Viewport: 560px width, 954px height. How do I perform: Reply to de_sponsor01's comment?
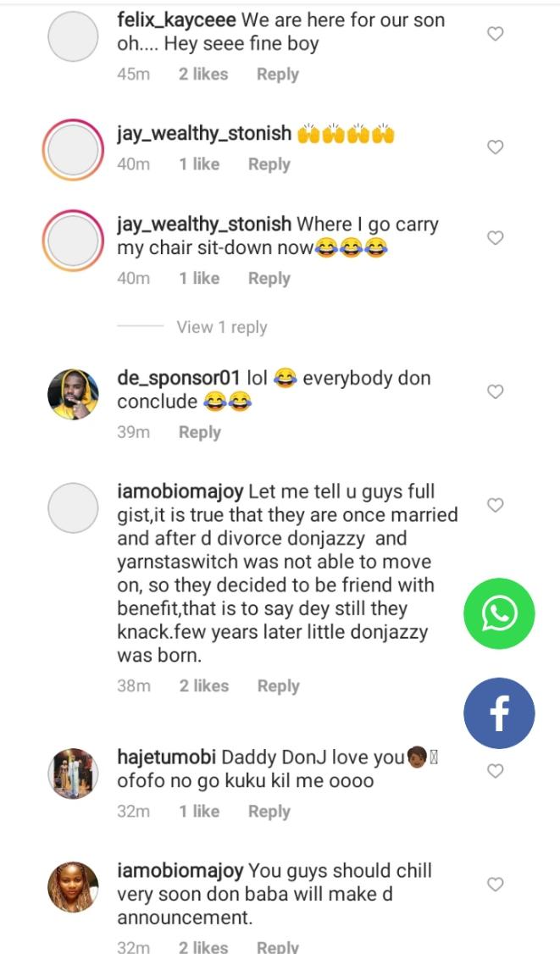pos(199,432)
